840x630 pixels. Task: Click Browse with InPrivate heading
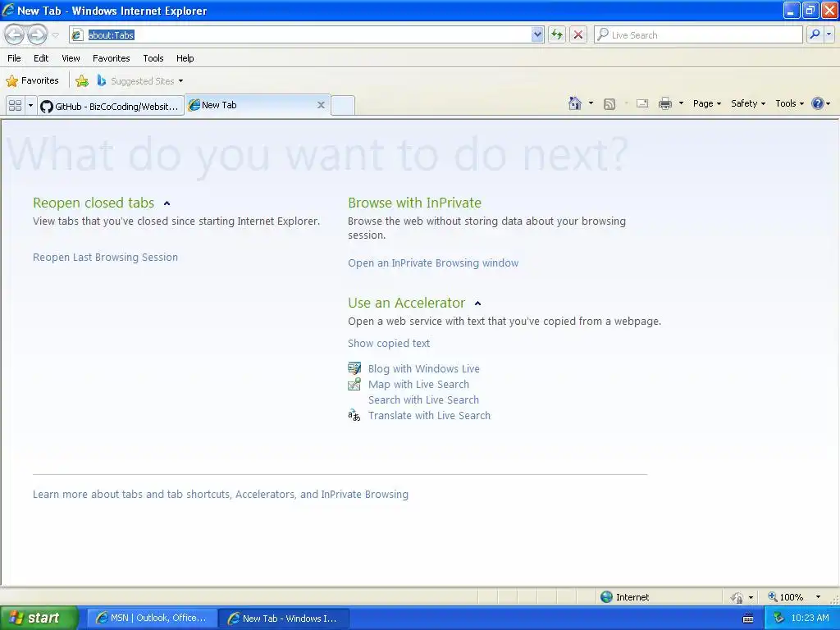click(x=414, y=203)
